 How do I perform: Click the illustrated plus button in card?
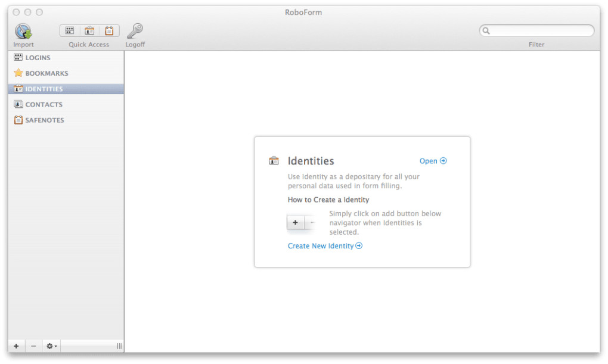click(296, 222)
